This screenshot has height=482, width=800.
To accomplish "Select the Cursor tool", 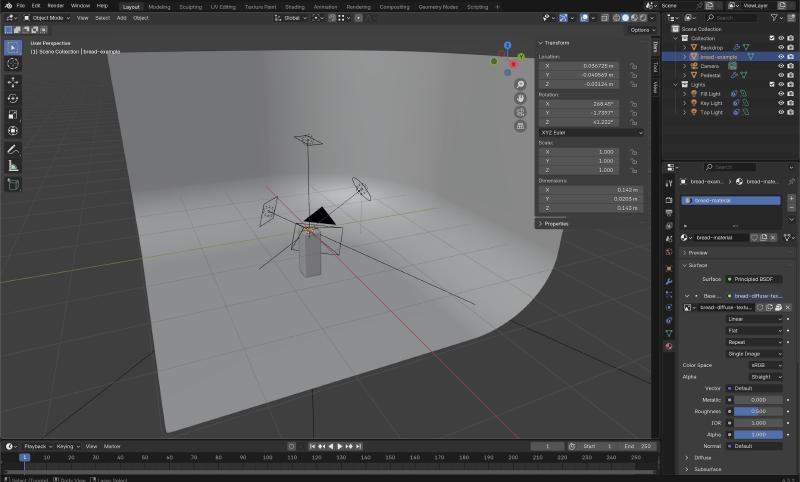I will pyautogui.click(x=13, y=64).
